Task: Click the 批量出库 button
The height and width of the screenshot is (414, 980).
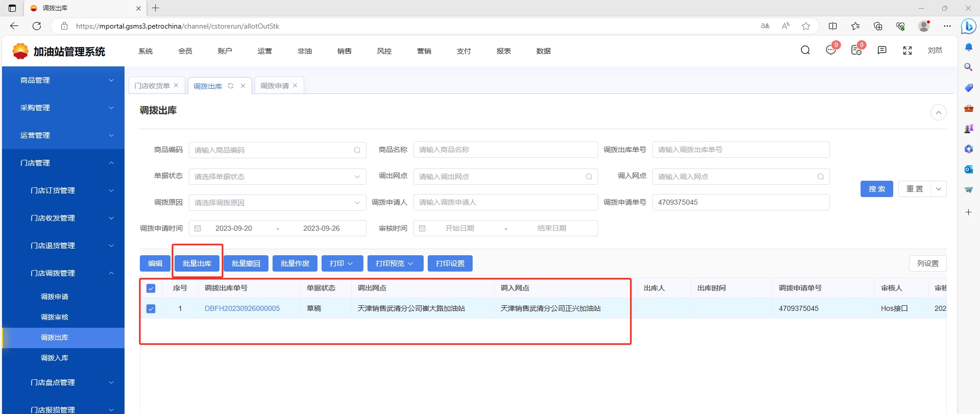Action: 197,263
